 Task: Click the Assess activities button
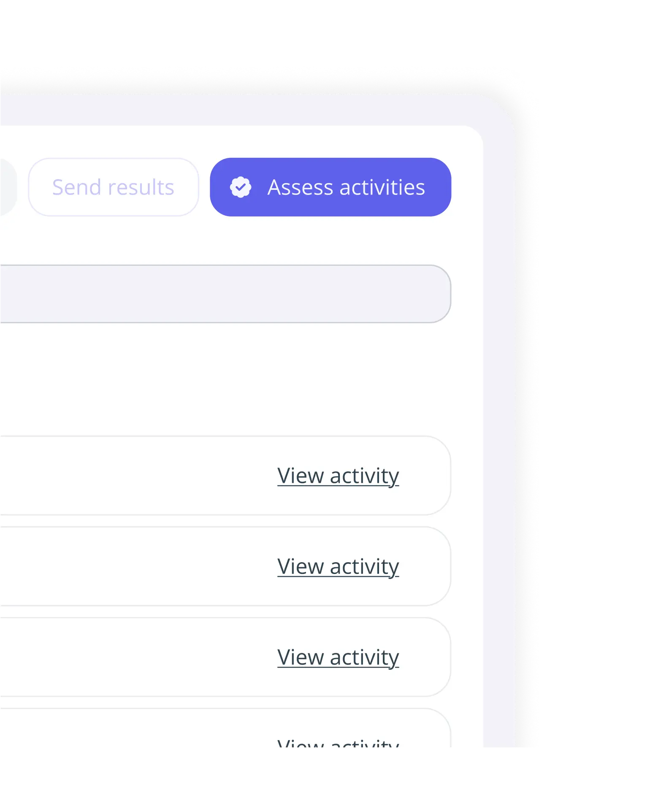330,187
